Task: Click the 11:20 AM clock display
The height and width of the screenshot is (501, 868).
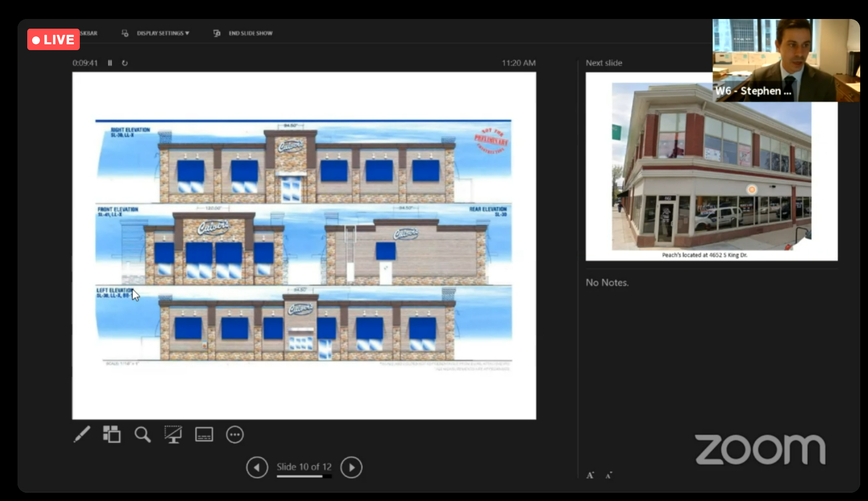Action: (x=519, y=63)
